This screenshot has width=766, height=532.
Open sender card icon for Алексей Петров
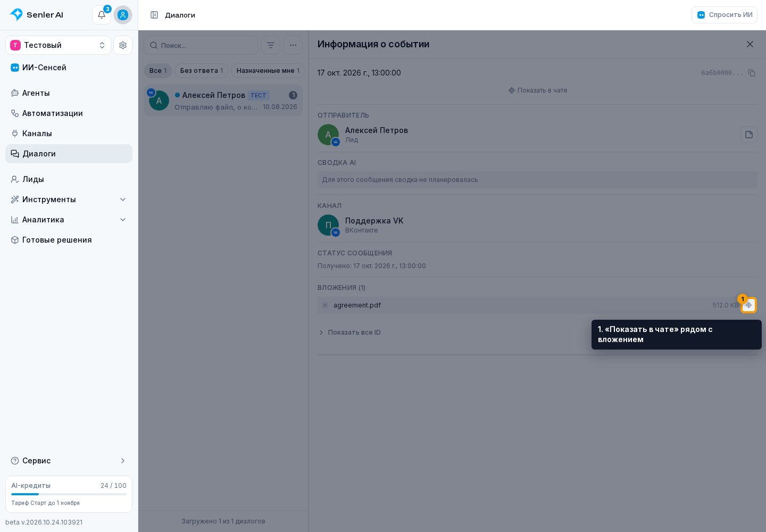(749, 135)
